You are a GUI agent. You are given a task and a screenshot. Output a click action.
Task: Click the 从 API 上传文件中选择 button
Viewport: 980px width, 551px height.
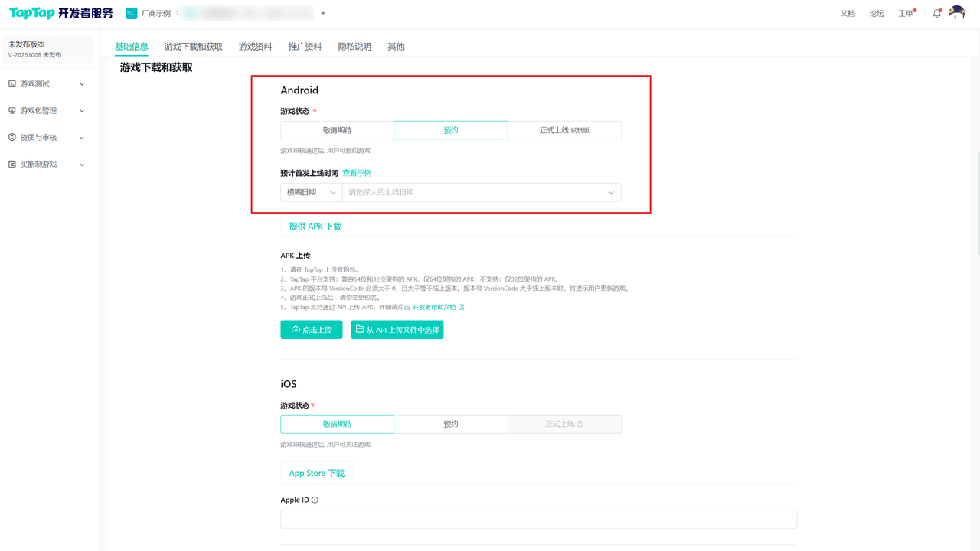[x=397, y=330]
